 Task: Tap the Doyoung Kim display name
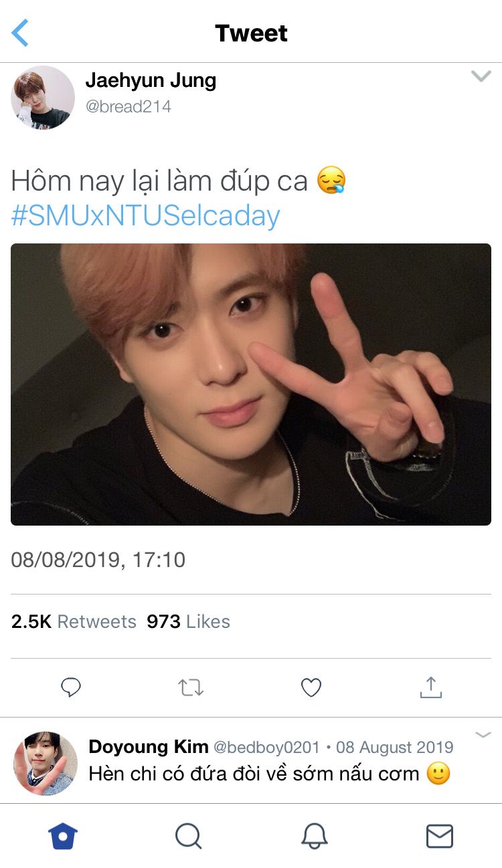coord(148,747)
